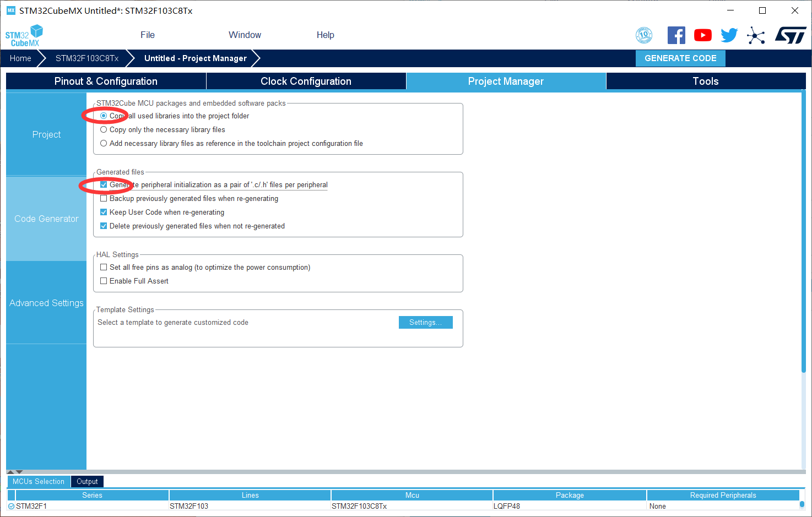Viewport: 812px width, 517px height.
Task: Click Untitled - Project Manager breadcrumb
Action: pos(196,58)
